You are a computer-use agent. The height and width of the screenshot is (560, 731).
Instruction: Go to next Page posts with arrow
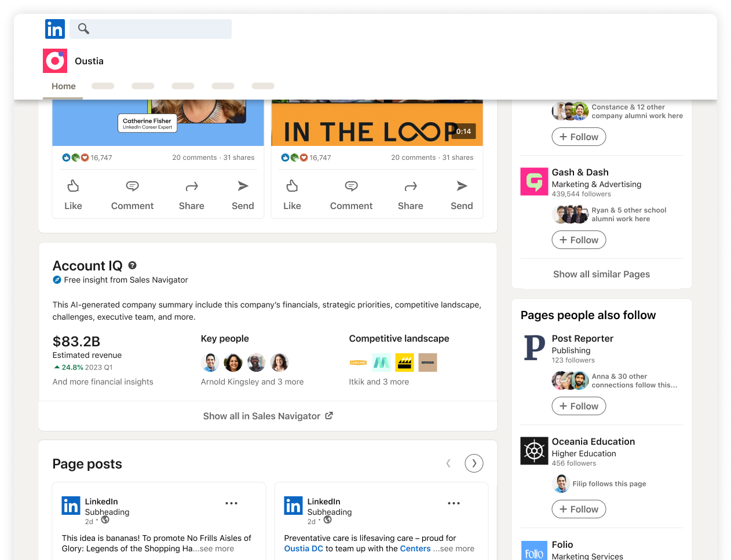(x=474, y=463)
